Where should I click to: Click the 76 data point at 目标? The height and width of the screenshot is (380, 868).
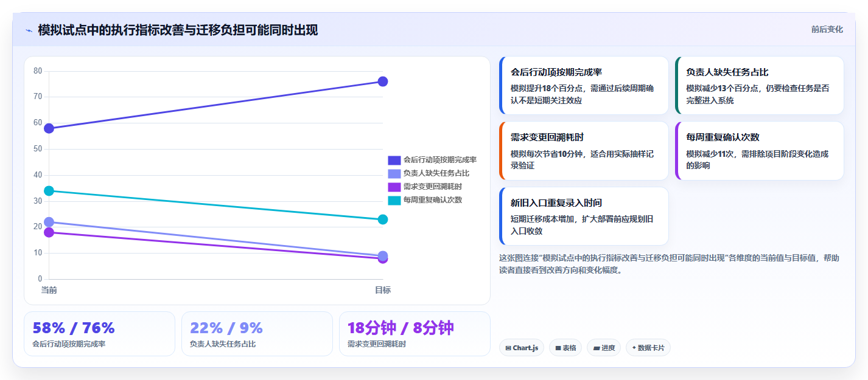click(383, 81)
